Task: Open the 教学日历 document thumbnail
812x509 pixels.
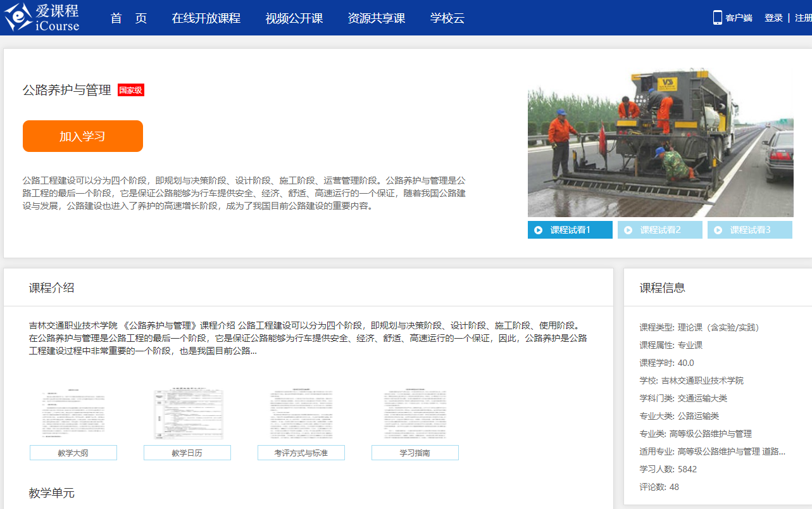Action: 187,415
